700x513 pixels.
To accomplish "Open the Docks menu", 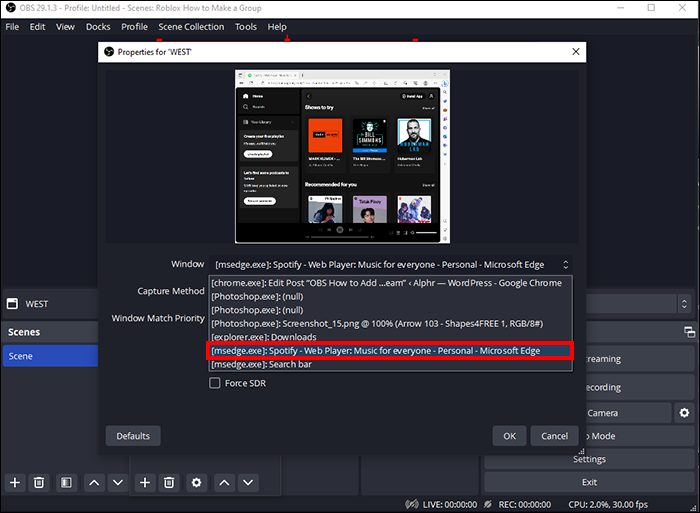I will [98, 27].
